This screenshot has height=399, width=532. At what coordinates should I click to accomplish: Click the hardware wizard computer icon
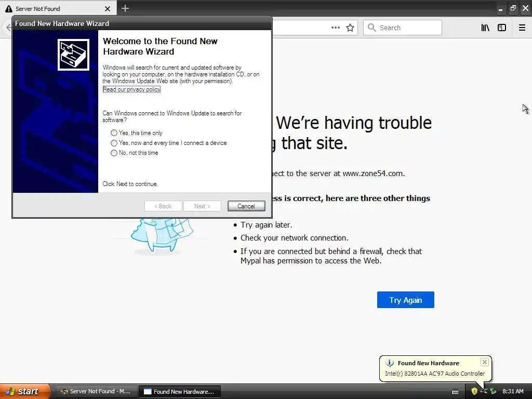pos(73,55)
